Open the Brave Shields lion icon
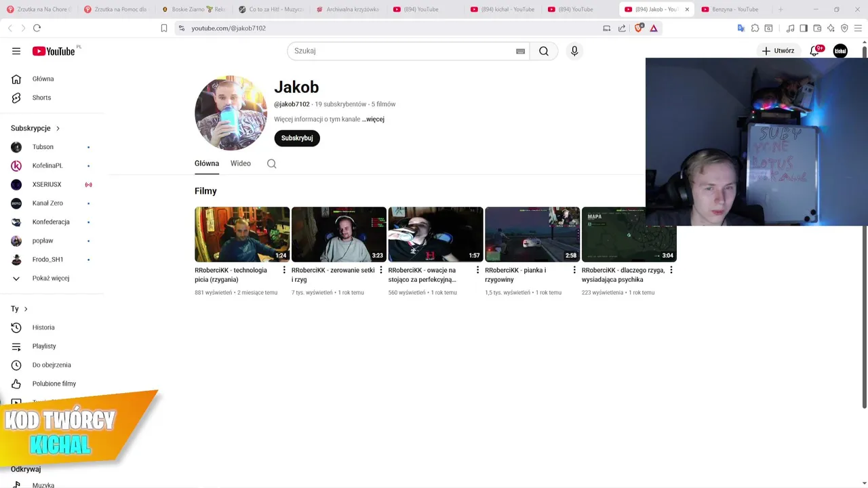The height and width of the screenshot is (488, 868). [x=639, y=28]
